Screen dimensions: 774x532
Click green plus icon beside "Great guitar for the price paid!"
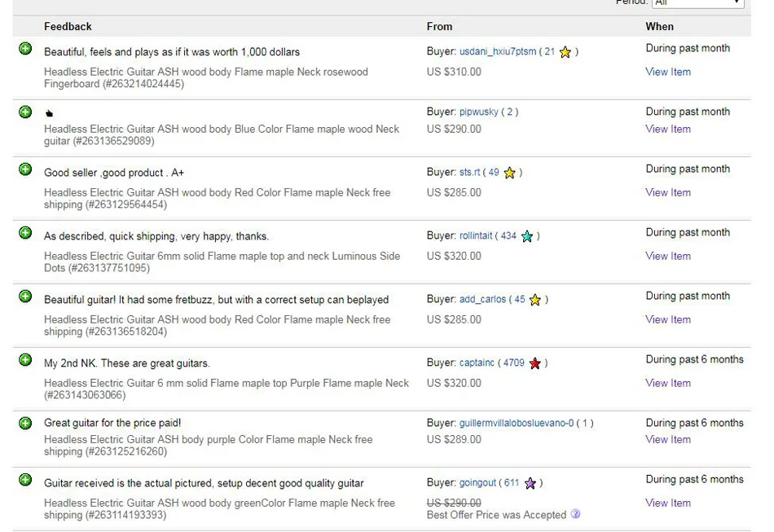(25, 423)
